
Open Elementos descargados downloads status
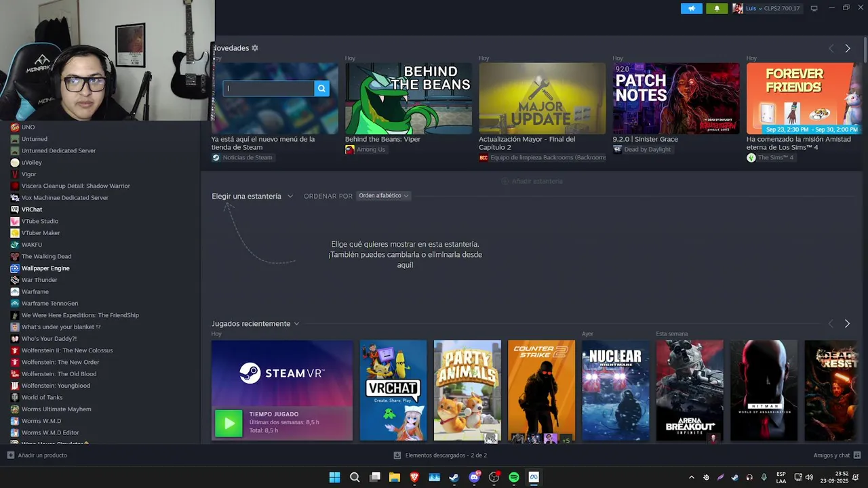(440, 455)
